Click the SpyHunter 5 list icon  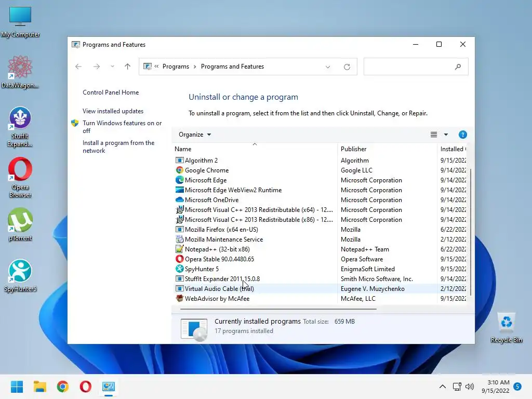coord(179,269)
